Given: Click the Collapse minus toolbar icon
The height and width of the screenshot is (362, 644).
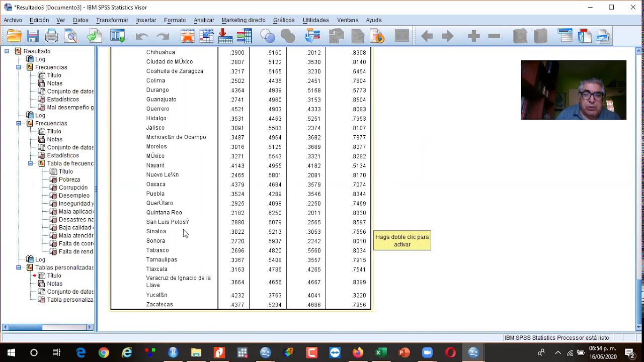Looking at the screenshot, I should [x=494, y=36].
